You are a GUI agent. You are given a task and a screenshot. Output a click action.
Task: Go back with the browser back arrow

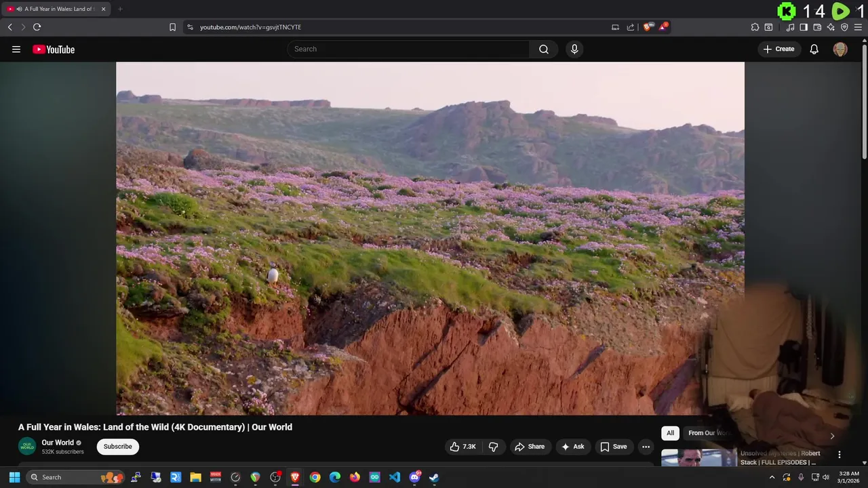coord(9,27)
